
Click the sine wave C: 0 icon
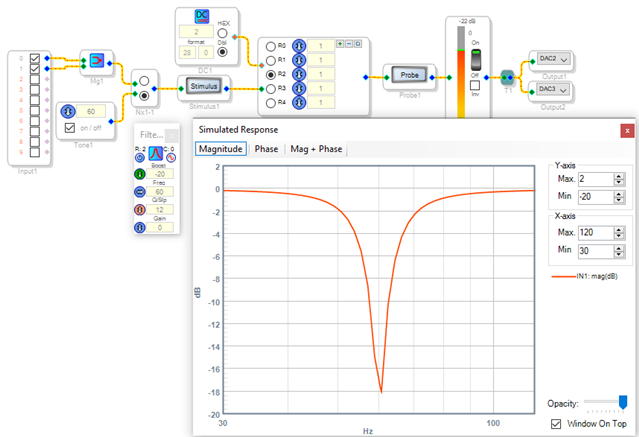[171, 157]
